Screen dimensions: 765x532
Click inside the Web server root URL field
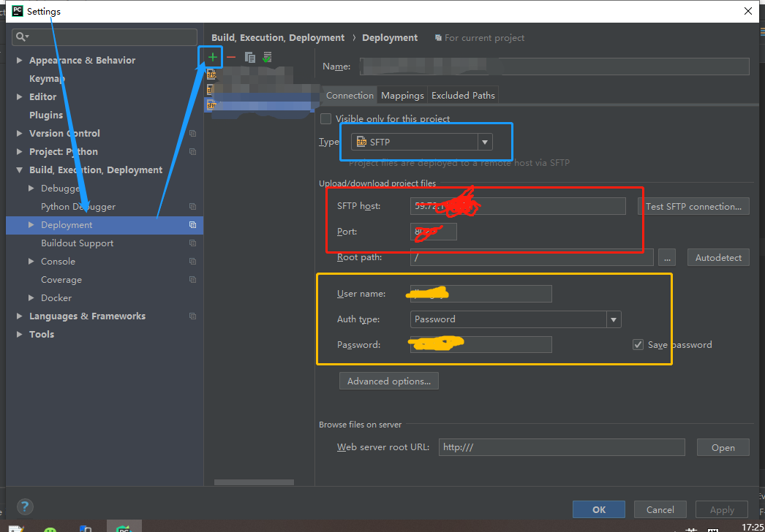[561, 446]
